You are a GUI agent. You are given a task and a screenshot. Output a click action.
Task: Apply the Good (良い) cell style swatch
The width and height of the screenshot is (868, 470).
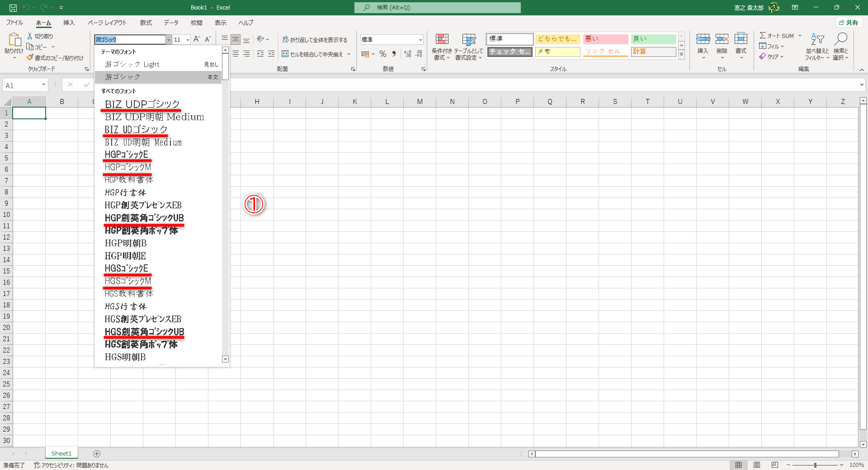653,39
